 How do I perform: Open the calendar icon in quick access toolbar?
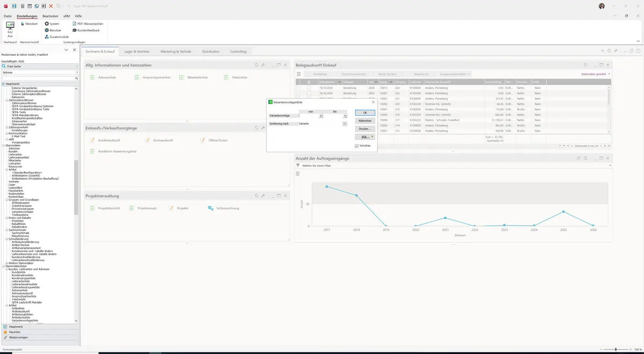(x=30, y=6)
